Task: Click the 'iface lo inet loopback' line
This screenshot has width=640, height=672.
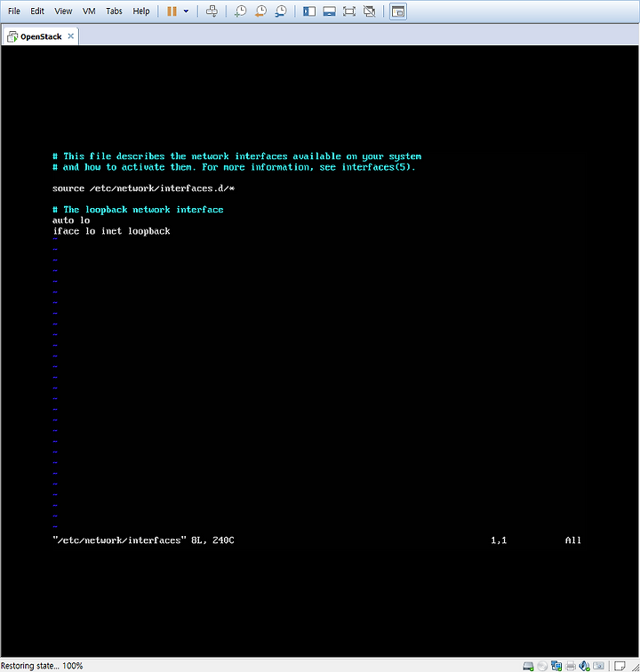Action: (x=111, y=231)
